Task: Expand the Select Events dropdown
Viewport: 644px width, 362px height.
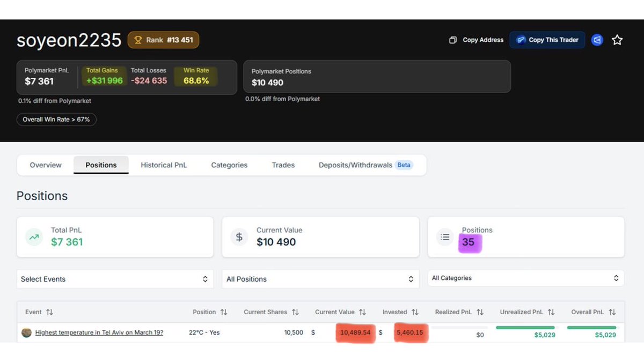Action: [115, 279]
